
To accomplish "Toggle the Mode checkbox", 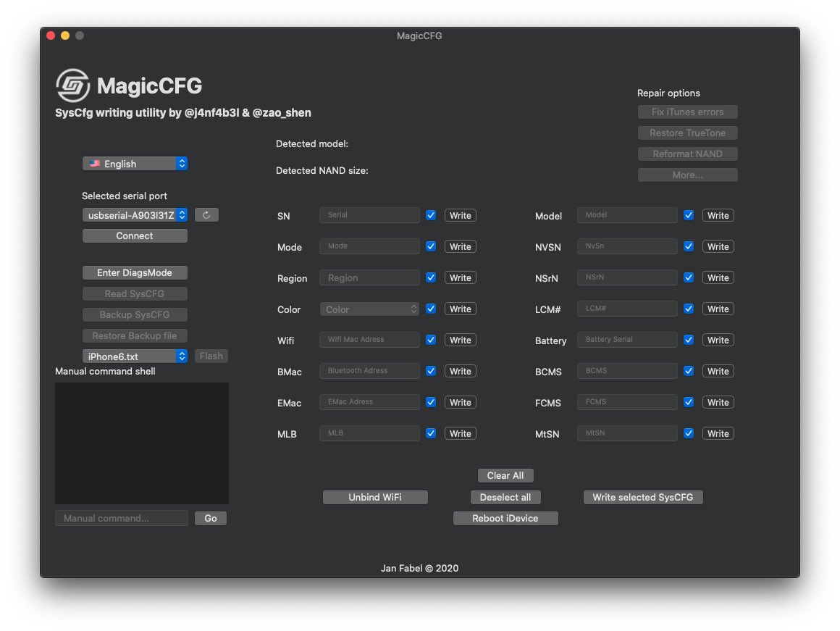I will pos(431,246).
